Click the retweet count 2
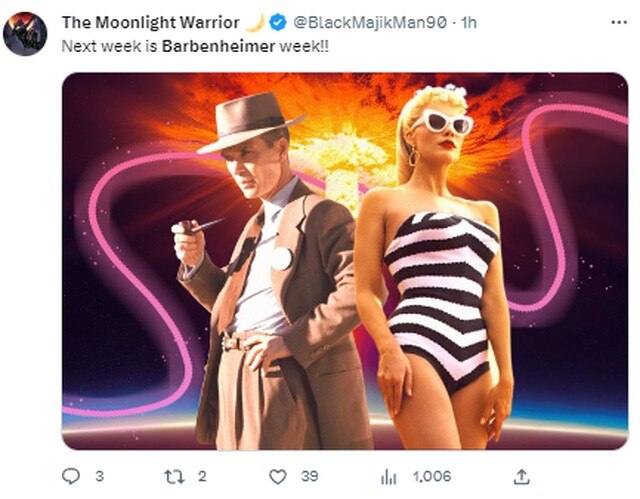 (202, 476)
